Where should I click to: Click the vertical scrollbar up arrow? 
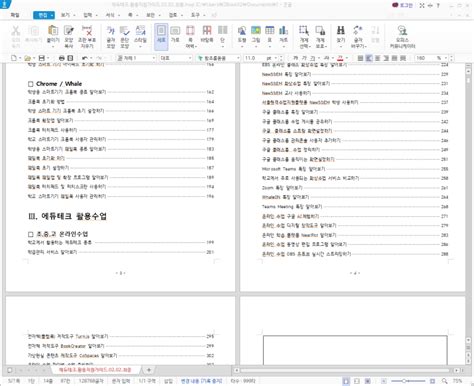coord(468,71)
